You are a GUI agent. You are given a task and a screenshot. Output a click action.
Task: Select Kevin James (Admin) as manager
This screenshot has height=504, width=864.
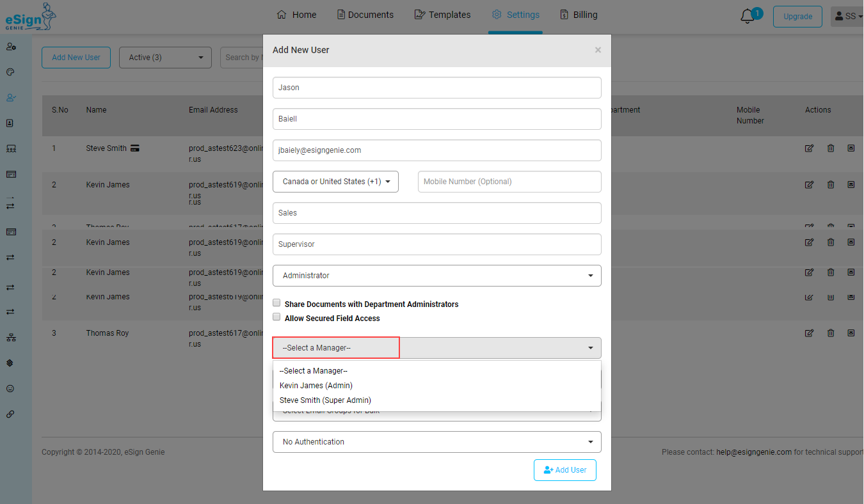pyautogui.click(x=316, y=386)
